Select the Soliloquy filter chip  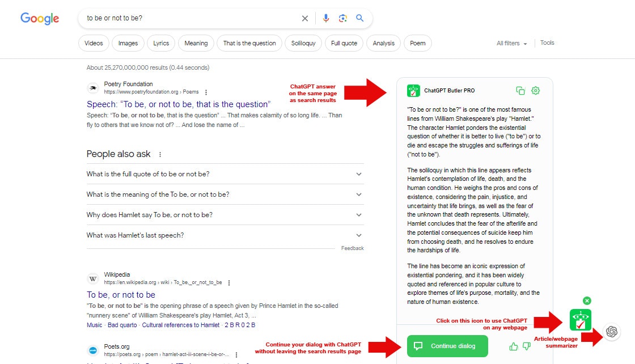pos(303,43)
